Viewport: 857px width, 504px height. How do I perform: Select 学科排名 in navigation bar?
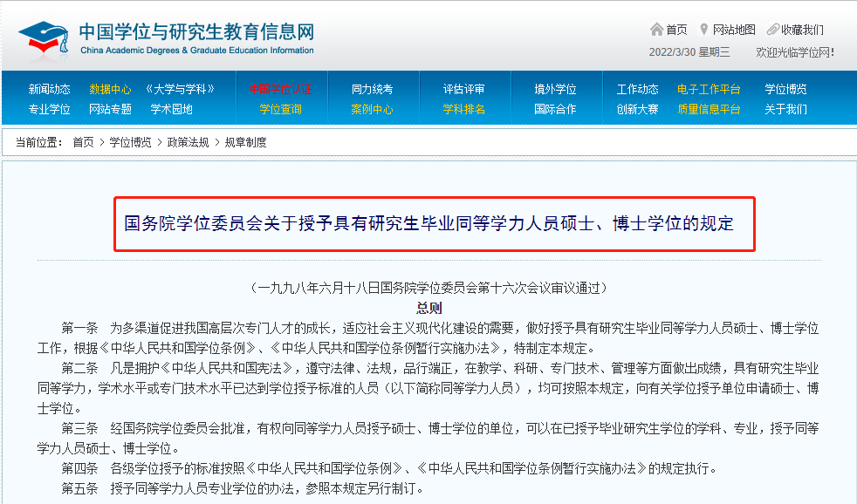tap(463, 109)
